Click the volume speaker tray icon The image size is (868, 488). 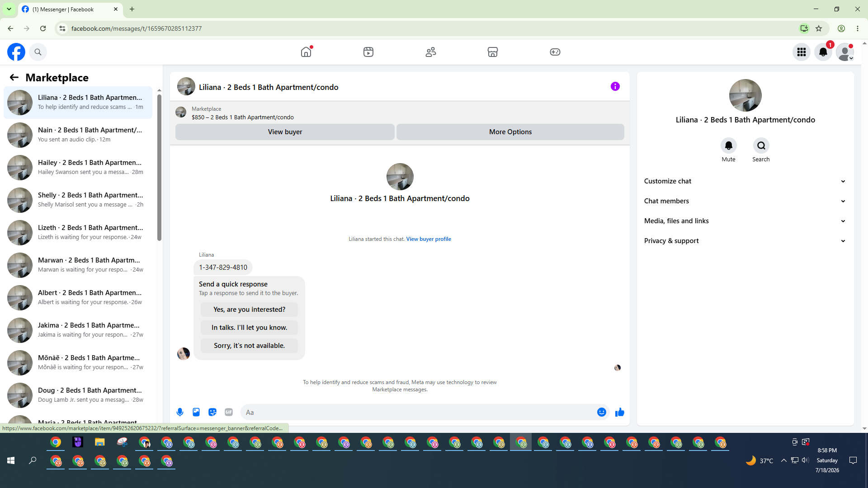pos(805,460)
